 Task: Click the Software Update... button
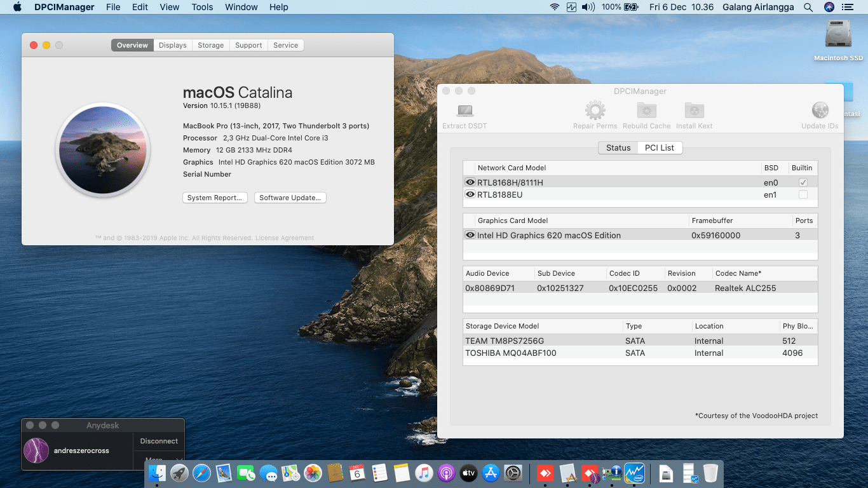290,198
